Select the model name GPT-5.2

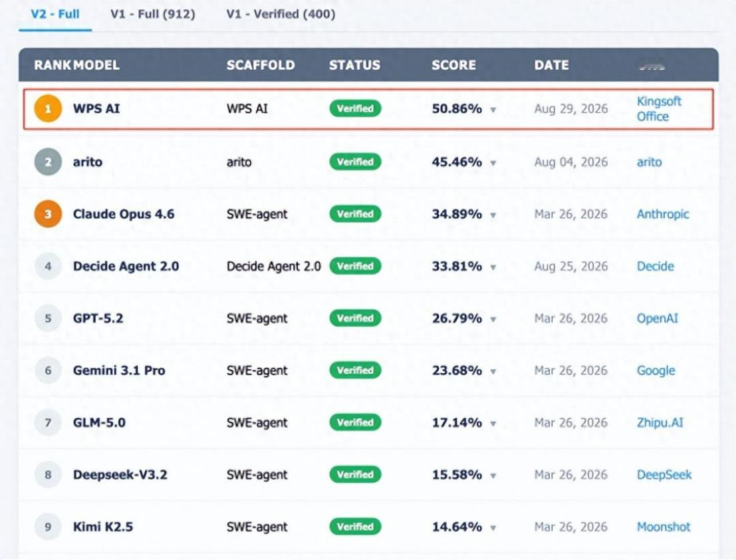[x=98, y=319]
